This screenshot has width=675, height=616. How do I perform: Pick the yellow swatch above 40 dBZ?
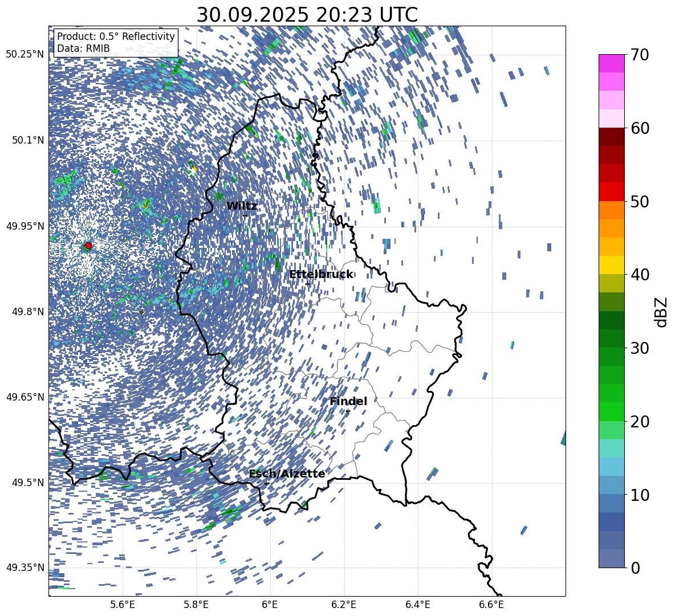click(x=611, y=265)
